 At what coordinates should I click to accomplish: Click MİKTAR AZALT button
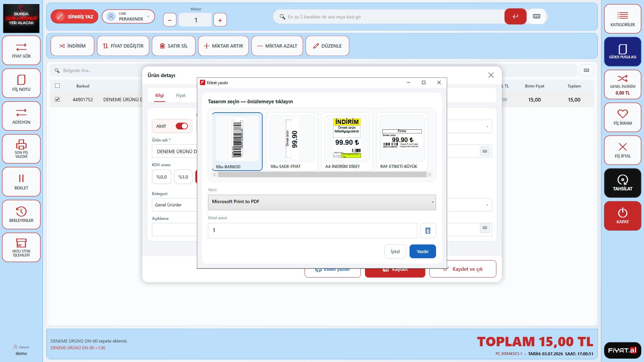tap(277, 46)
